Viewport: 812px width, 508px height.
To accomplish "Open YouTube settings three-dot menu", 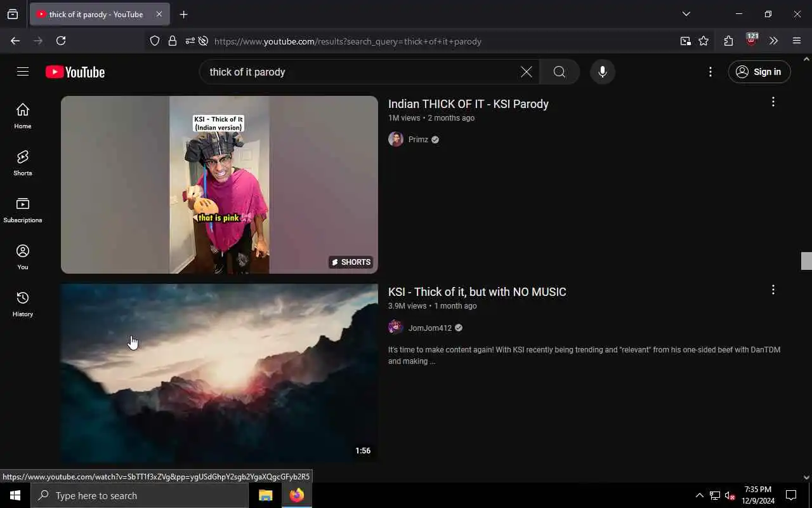I will click(x=710, y=72).
